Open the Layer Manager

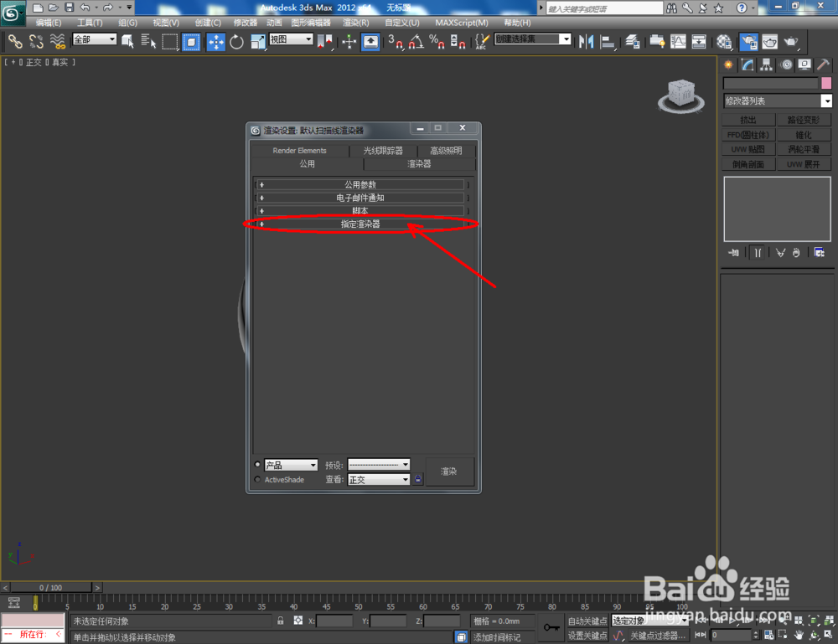[x=633, y=41]
